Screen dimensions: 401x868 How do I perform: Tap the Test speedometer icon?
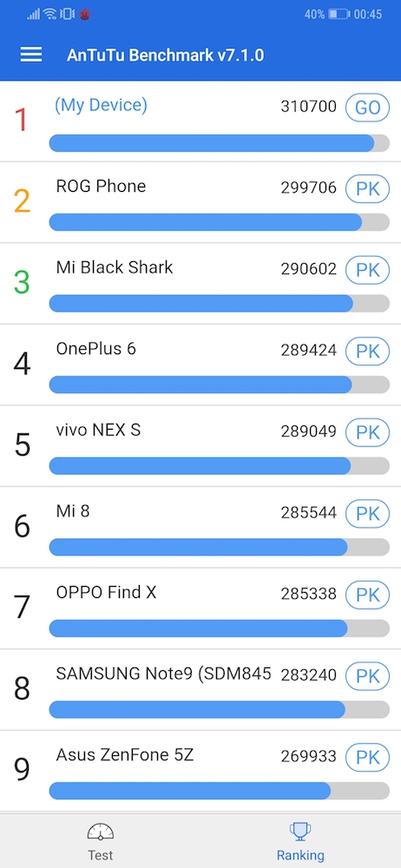[101, 832]
